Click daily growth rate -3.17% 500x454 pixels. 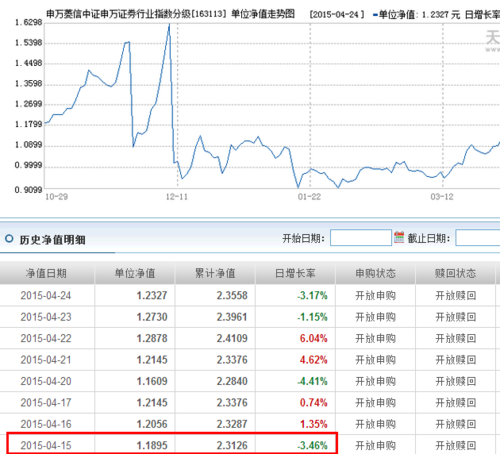click(312, 295)
